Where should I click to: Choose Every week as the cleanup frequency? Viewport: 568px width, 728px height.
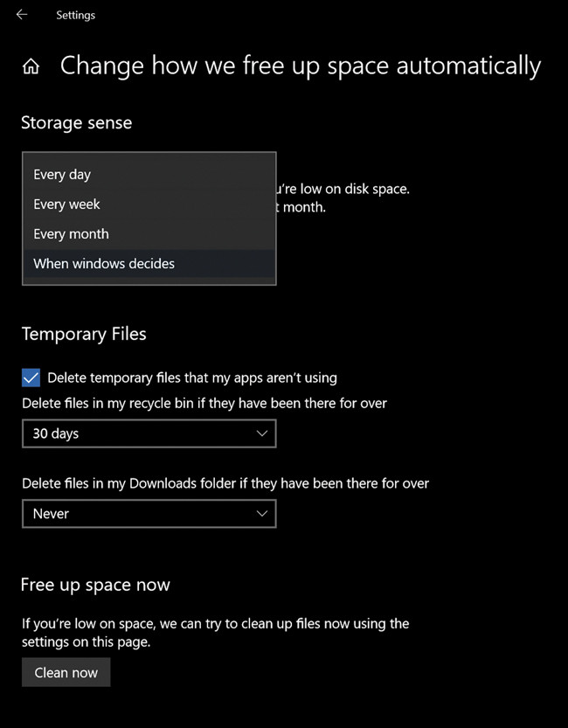66,204
